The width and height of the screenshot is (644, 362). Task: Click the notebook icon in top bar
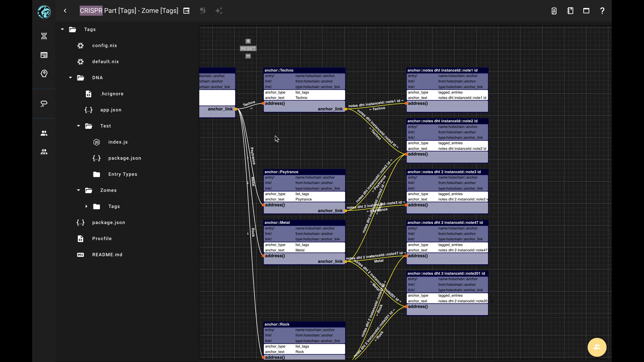(570, 11)
